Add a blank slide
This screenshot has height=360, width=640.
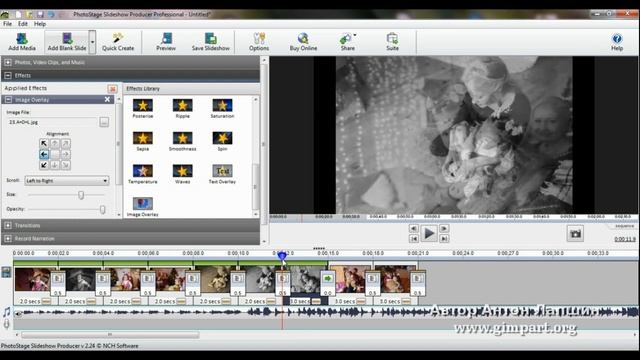[x=67, y=42]
